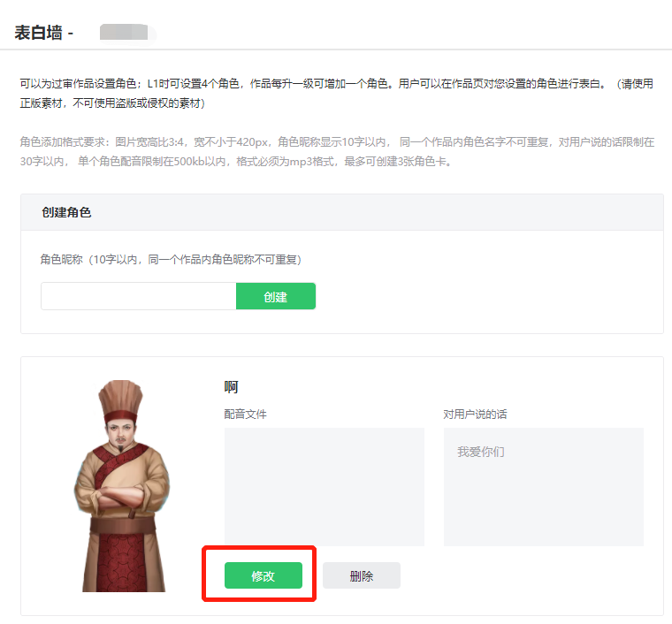The width and height of the screenshot is (672, 624).
Task: Click the empty 配音文件 upload box
Action: click(324, 486)
